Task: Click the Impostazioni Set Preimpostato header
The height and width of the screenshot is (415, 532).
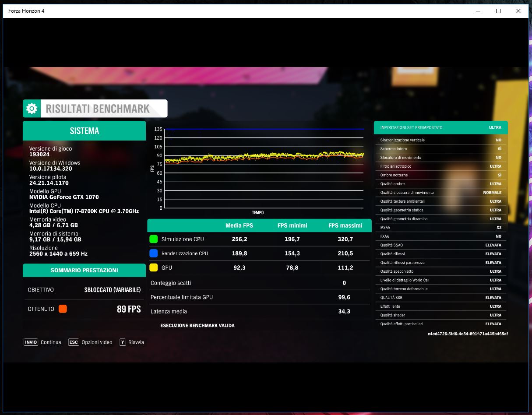Action: tap(441, 127)
